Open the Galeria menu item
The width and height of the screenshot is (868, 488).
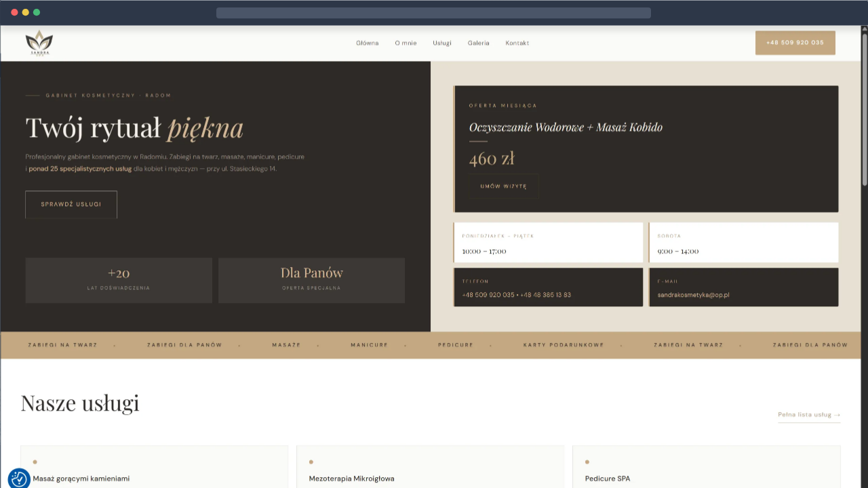click(478, 43)
